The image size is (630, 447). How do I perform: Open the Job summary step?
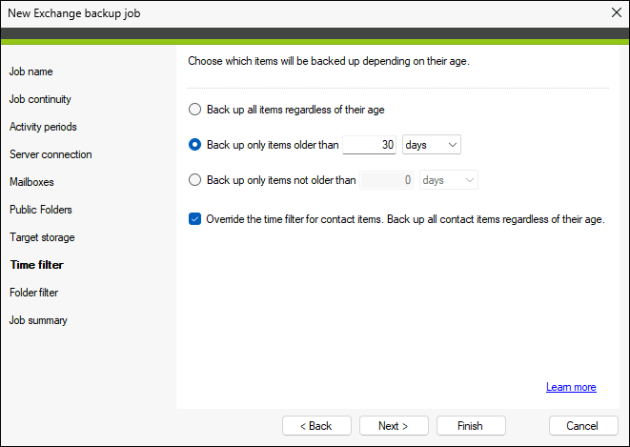[x=38, y=320]
